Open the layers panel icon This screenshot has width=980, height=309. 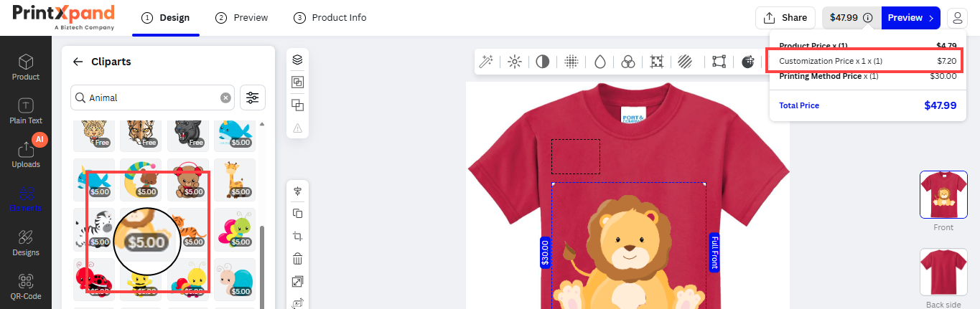297,60
